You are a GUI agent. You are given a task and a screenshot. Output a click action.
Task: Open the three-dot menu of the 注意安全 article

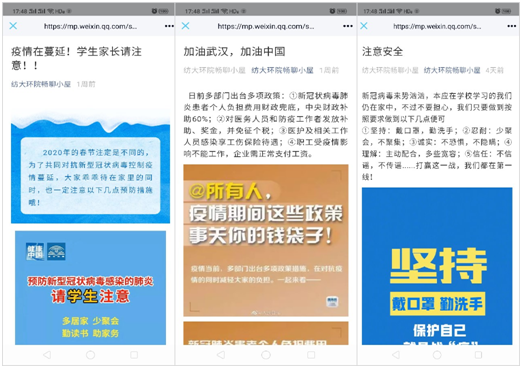coord(512,26)
